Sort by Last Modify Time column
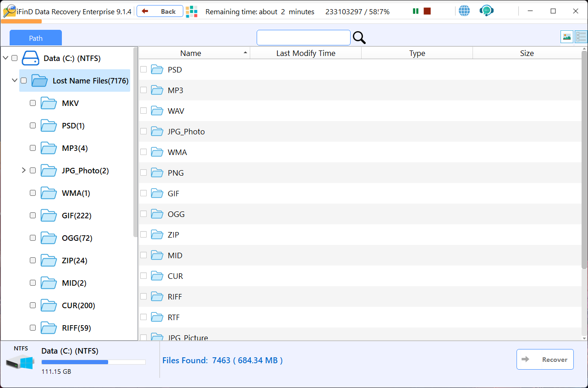The width and height of the screenshot is (588, 388). pyautogui.click(x=306, y=53)
